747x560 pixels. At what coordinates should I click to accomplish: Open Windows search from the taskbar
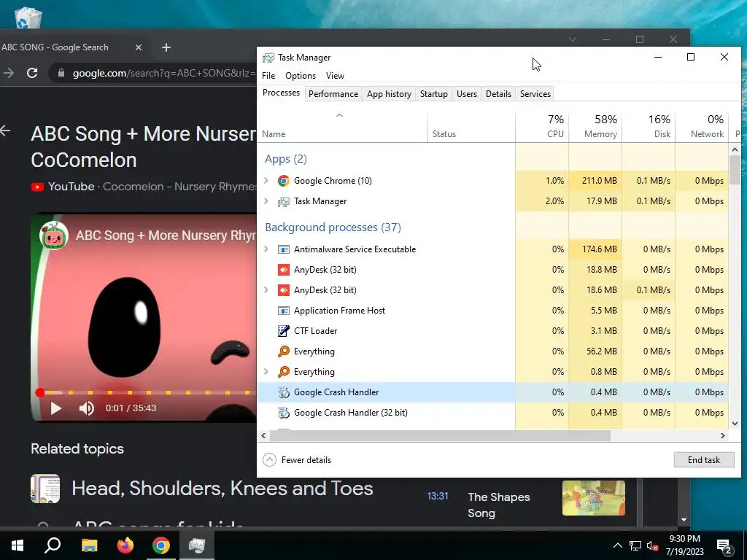pyautogui.click(x=53, y=545)
